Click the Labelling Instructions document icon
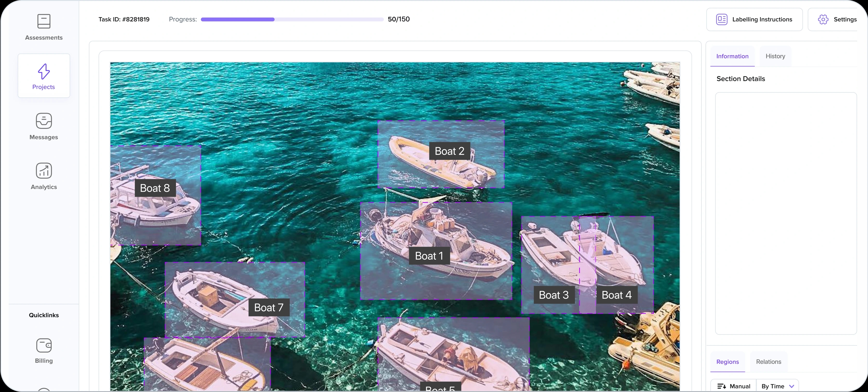Screen dimensions: 868x392 [721, 19]
